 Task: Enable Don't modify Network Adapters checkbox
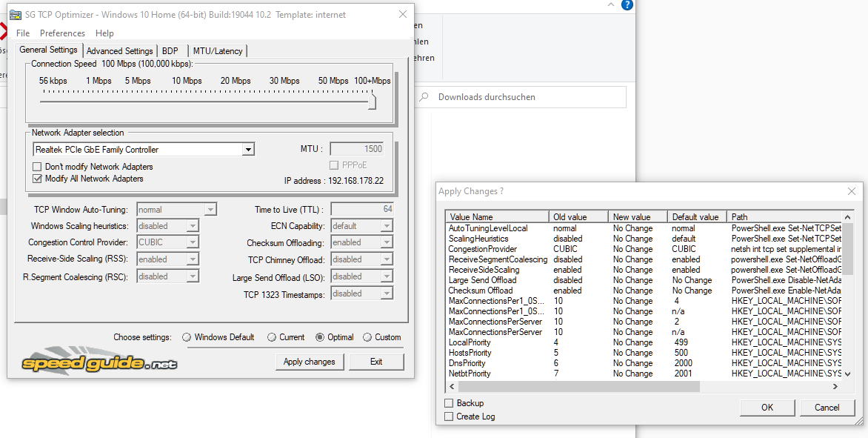(37, 167)
